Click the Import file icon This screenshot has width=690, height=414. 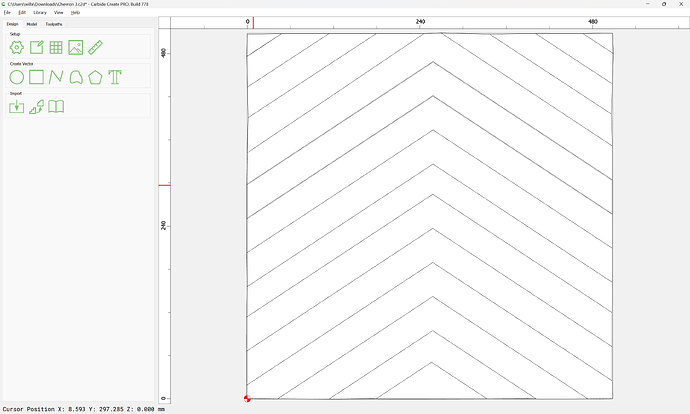click(17, 106)
